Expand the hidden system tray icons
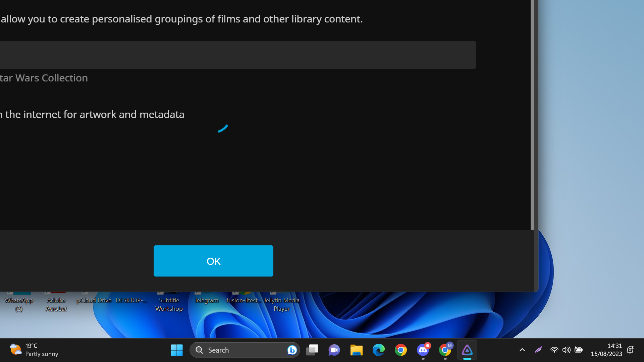 522,350
